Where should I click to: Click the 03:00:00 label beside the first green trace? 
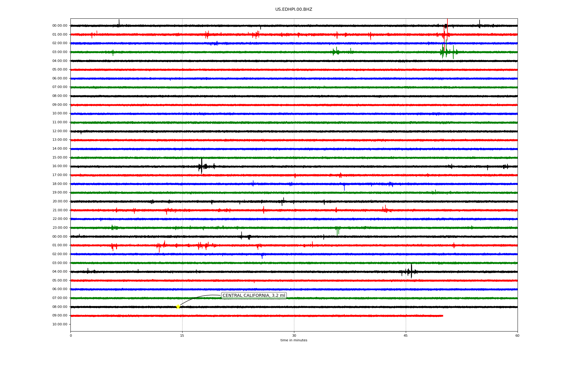tap(60, 52)
